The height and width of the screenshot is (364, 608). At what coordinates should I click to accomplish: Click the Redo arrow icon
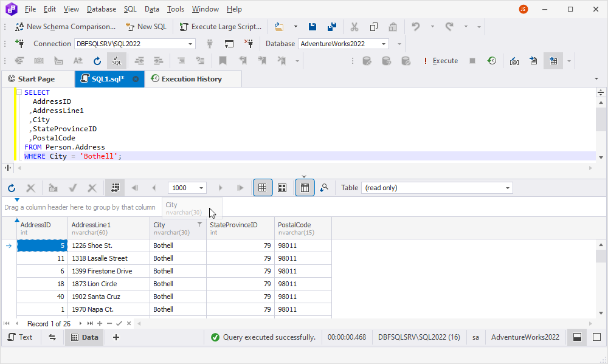click(449, 27)
